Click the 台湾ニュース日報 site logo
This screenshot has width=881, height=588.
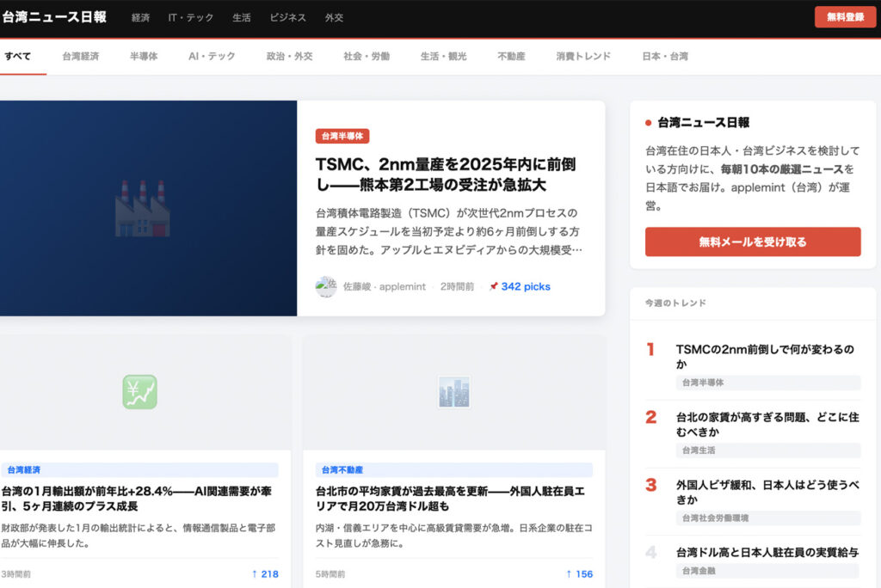click(x=54, y=17)
